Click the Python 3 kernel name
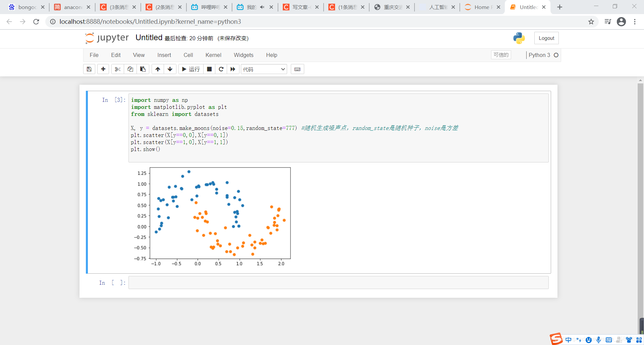644x345 pixels. [x=539, y=55]
